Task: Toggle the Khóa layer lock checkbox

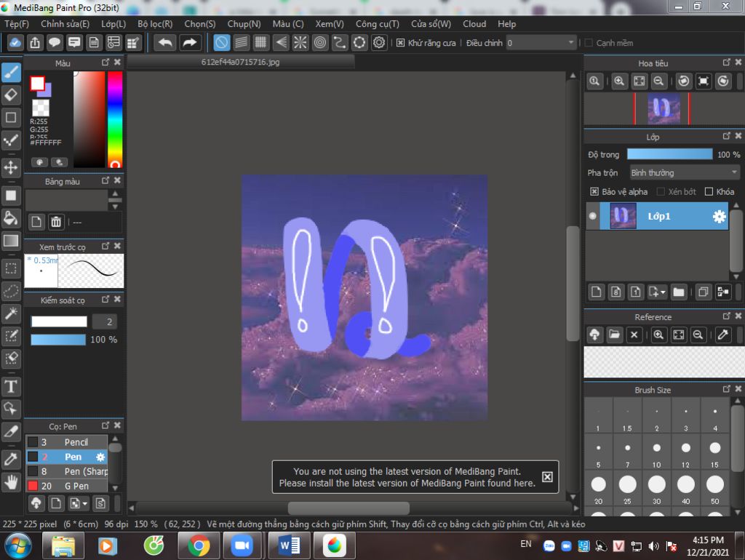Action: [x=709, y=191]
